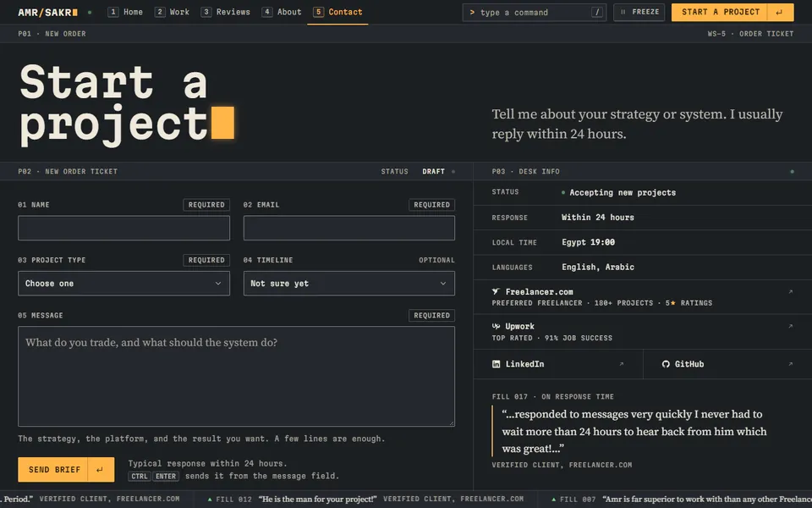
Task: Click the START A PROJECT button
Action: (732, 12)
